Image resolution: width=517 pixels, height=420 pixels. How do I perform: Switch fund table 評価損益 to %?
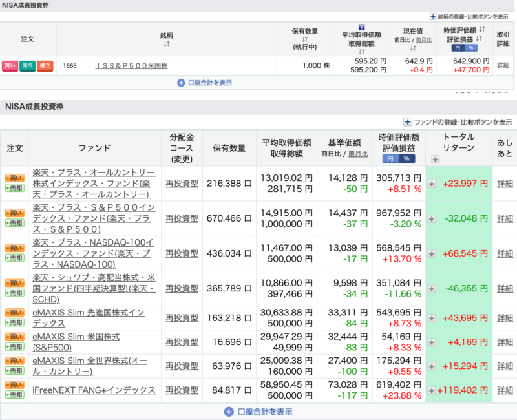pos(406,158)
